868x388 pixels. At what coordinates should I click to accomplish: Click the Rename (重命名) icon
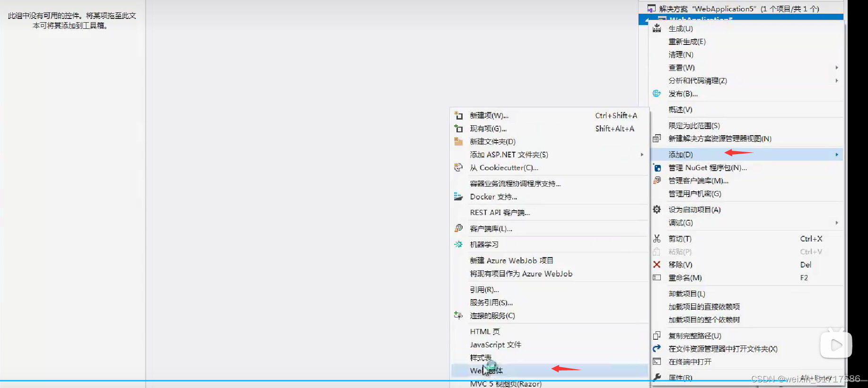point(657,278)
